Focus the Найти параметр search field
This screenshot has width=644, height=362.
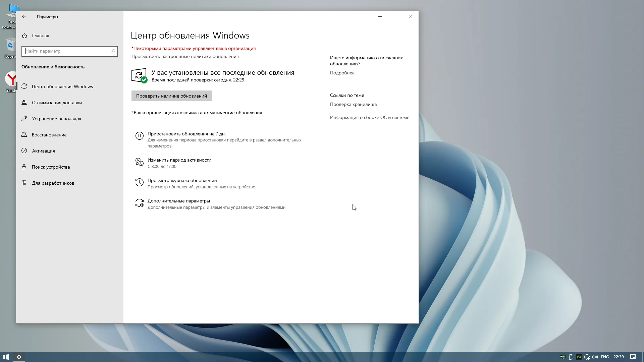tap(67, 51)
